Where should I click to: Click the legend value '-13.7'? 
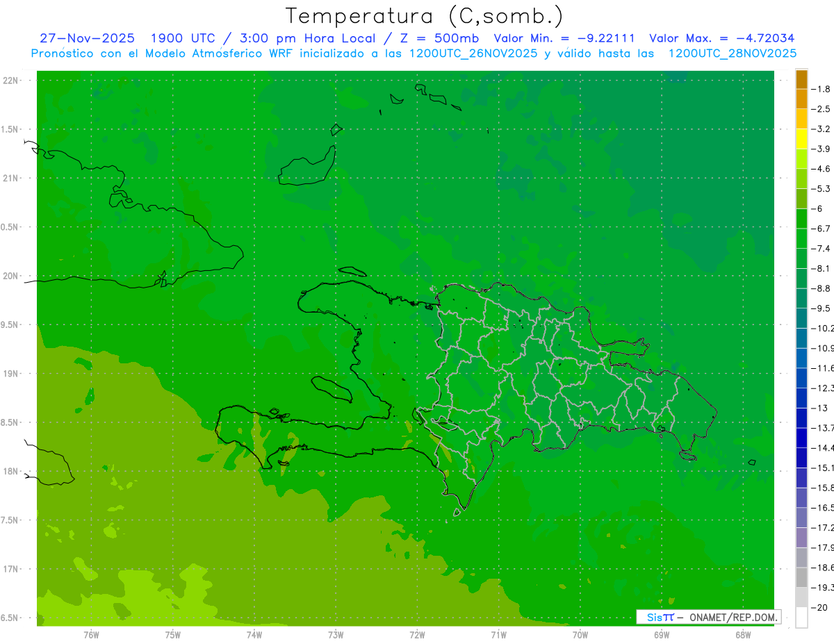tap(821, 427)
